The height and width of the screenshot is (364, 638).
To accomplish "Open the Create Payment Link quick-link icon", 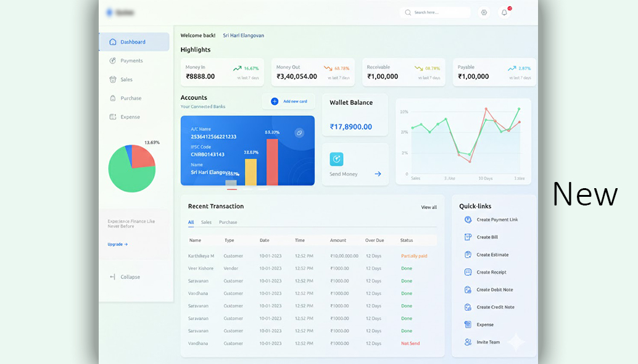I will pos(468,219).
